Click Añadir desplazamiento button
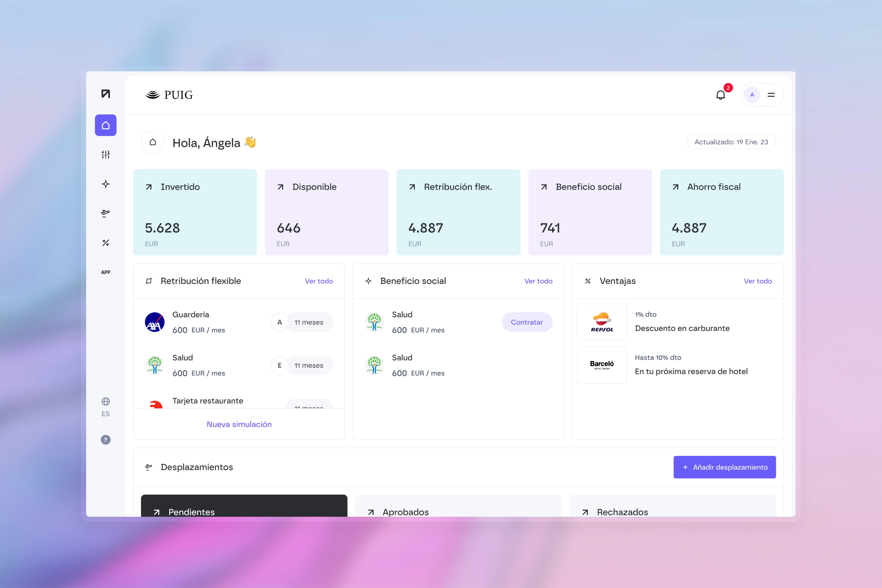 pos(725,467)
